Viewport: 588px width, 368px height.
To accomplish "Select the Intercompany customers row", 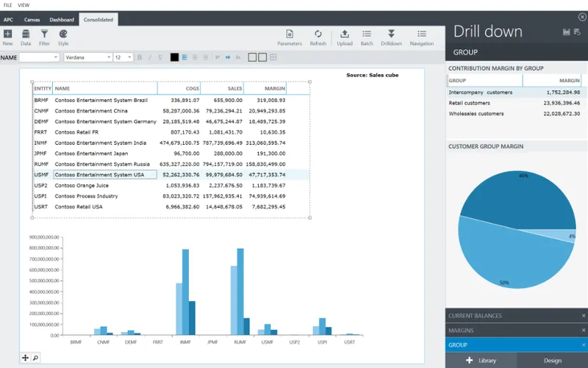I will 514,93.
